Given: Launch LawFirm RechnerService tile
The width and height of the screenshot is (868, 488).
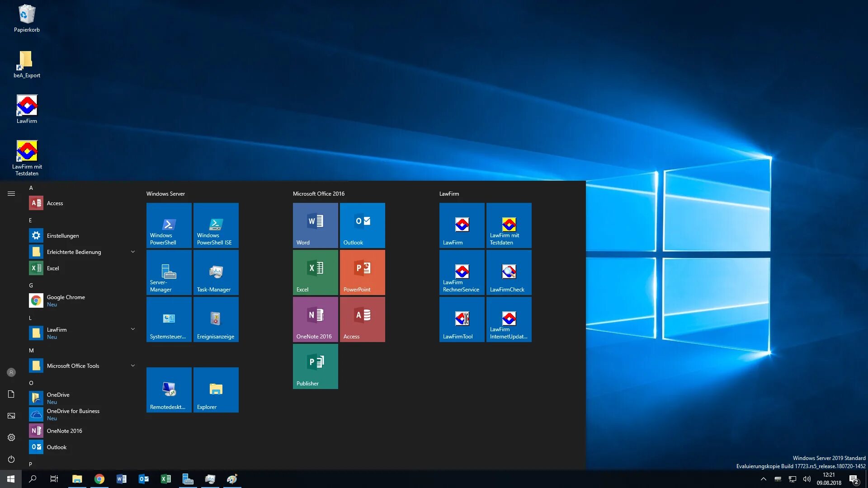Looking at the screenshot, I should tap(462, 272).
